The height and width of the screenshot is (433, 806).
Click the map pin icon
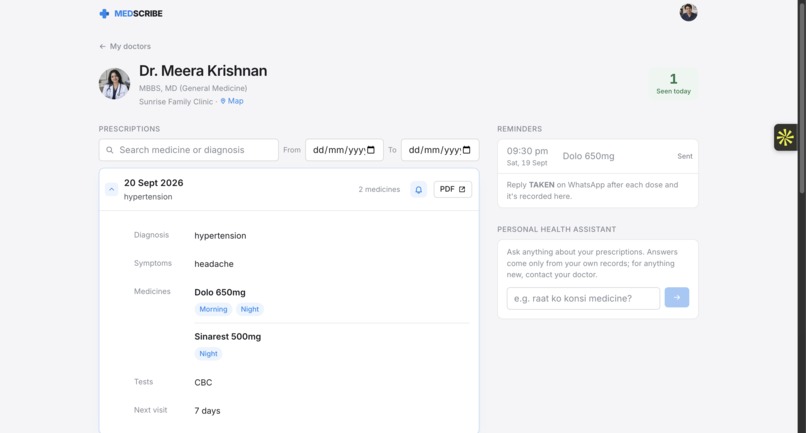(x=223, y=101)
